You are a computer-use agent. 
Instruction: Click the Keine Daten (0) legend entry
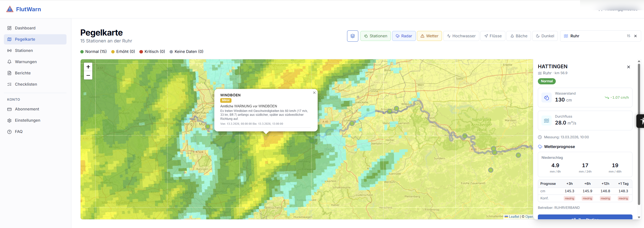tap(186, 52)
